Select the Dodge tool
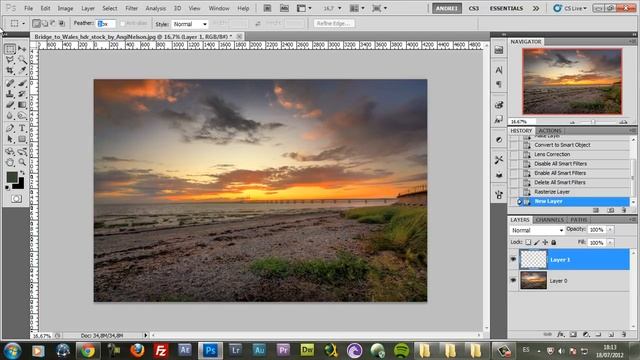 tap(22, 116)
